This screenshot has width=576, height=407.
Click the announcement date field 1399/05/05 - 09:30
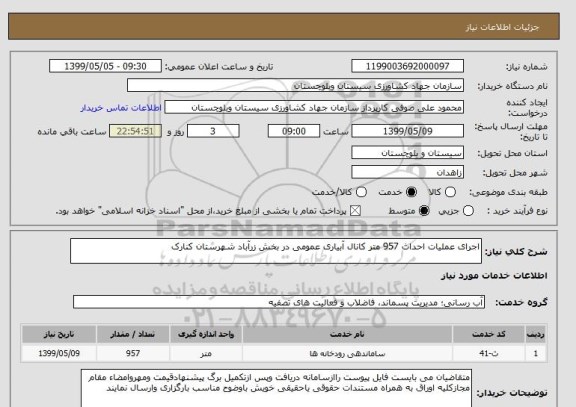point(105,66)
